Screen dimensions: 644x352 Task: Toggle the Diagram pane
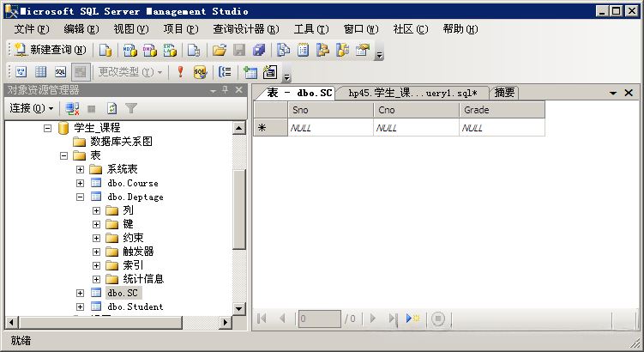(21, 72)
